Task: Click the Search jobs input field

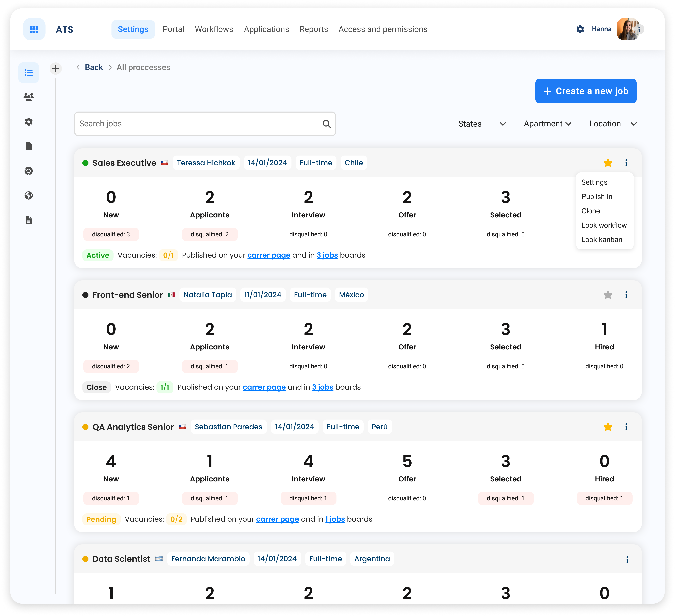Action: coord(205,124)
